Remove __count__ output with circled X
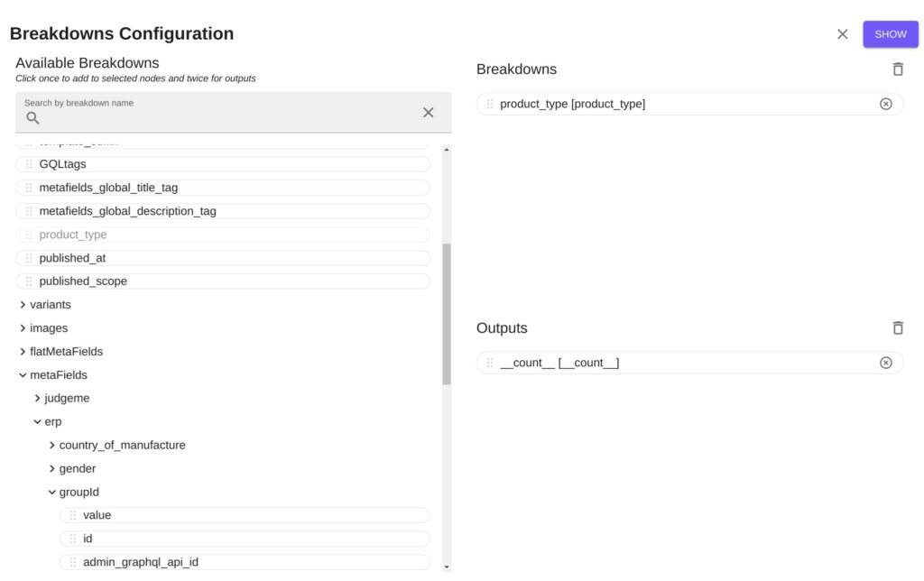 [886, 363]
